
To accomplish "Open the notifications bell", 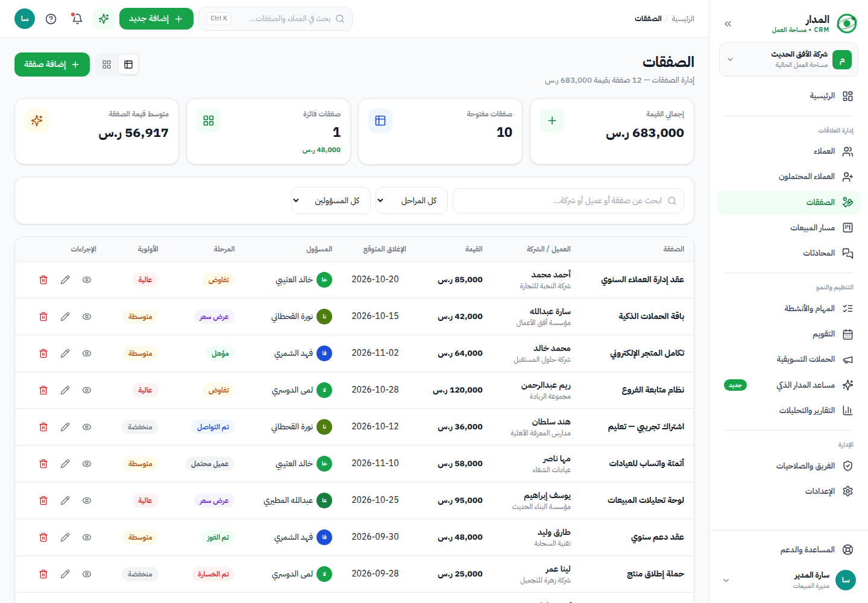I will coord(77,19).
